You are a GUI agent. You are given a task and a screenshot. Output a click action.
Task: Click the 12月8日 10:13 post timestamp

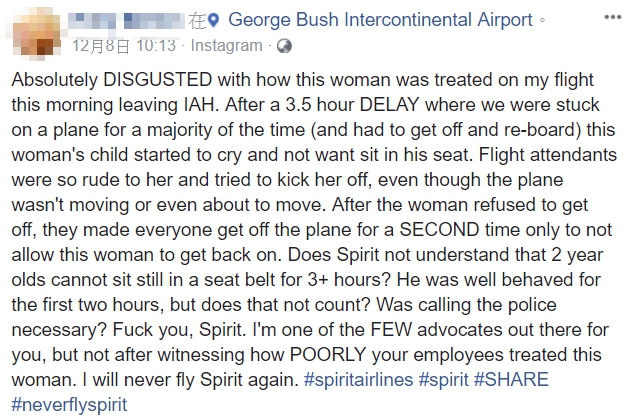[125, 46]
